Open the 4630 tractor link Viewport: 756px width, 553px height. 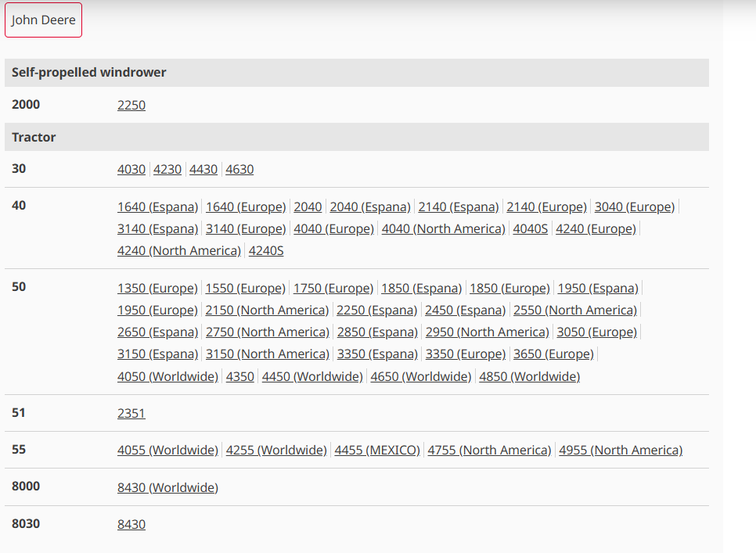pos(239,169)
